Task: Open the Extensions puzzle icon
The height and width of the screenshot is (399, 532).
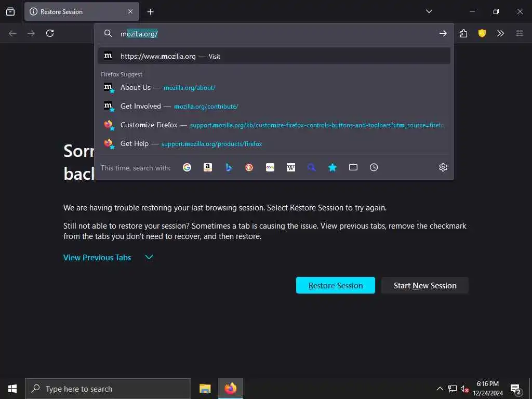Action: [x=463, y=33]
